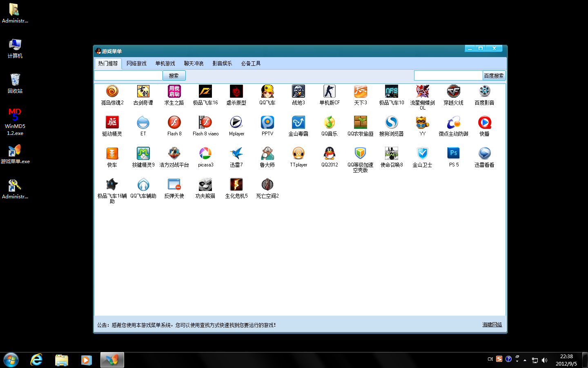Open the QQ飞车辅助 icon
This screenshot has width=588, height=368.
click(x=143, y=184)
